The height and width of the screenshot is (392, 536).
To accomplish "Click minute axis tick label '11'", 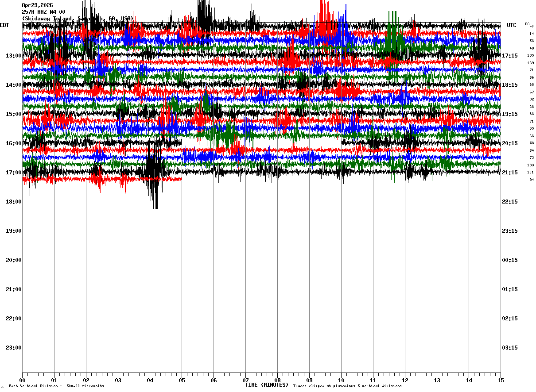I will (373, 380).
